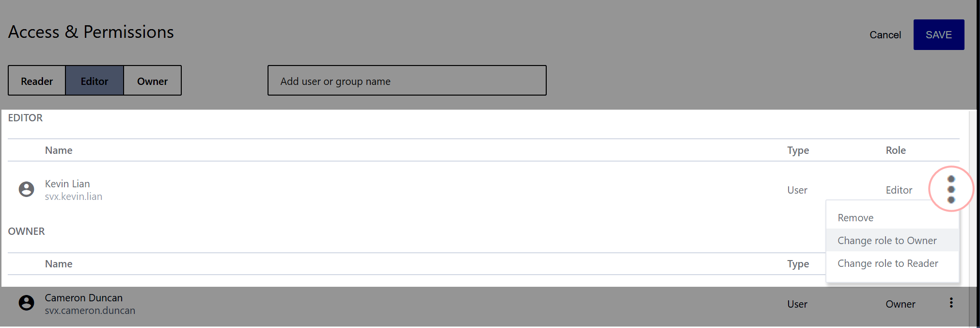980x328 pixels.
Task: Sort by the Name column header
Action: pos(58,150)
